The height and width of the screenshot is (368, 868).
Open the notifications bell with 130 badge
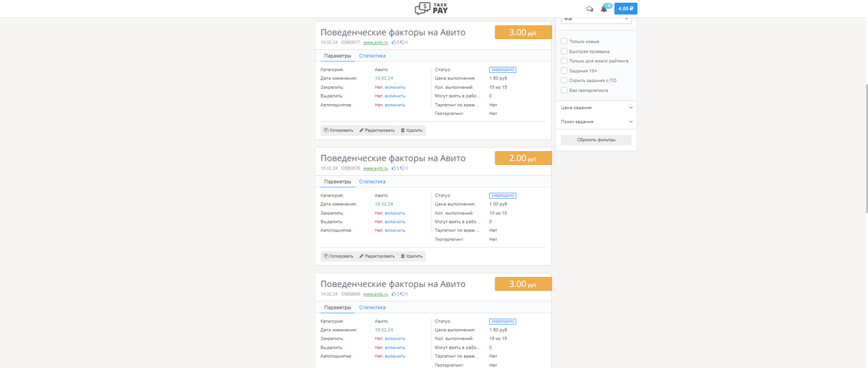click(x=605, y=9)
